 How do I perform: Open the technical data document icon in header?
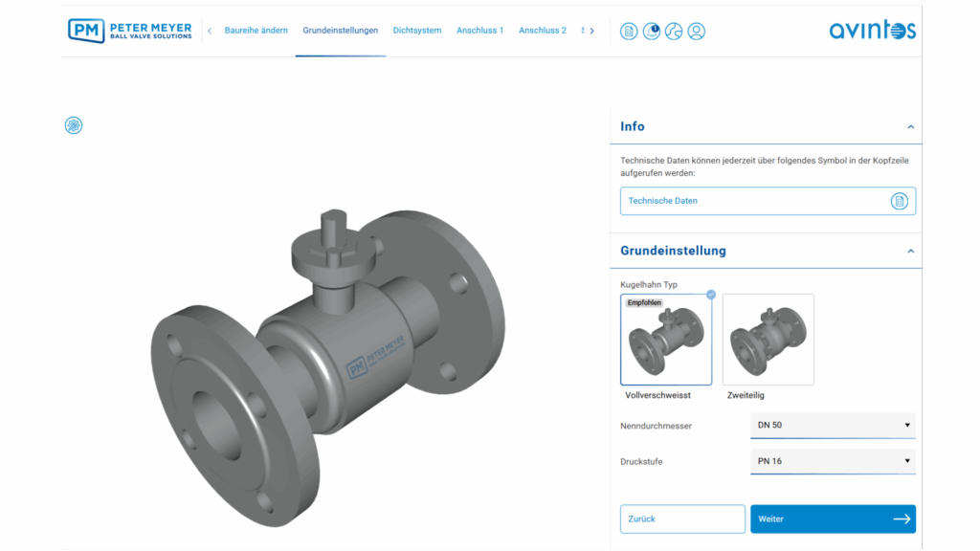629,31
